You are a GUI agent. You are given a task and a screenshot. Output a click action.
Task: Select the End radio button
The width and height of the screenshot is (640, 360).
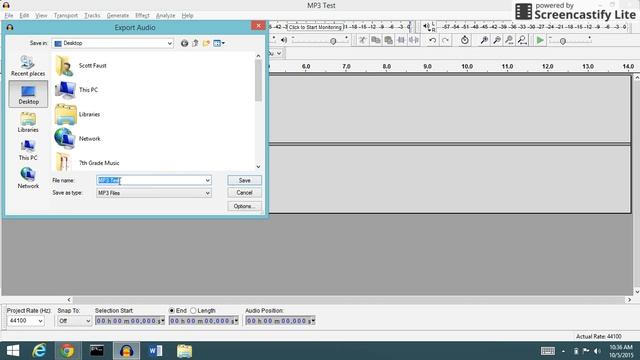[x=172, y=311]
